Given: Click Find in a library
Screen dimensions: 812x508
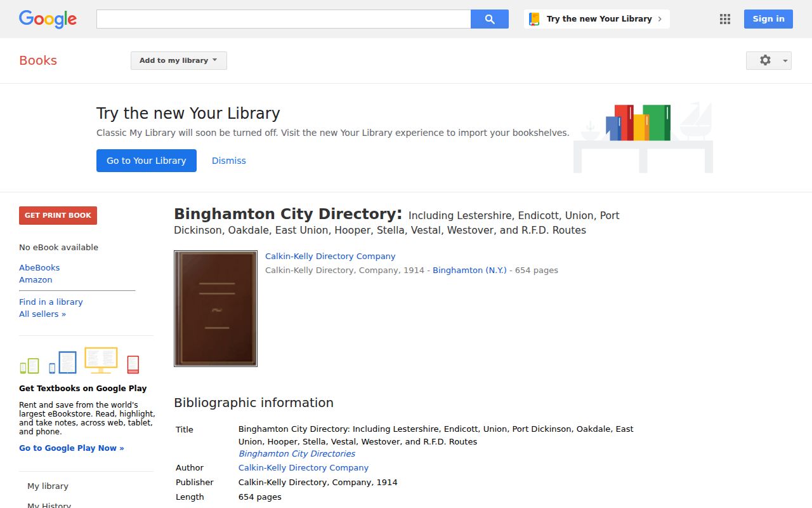Looking at the screenshot, I should 51,302.
